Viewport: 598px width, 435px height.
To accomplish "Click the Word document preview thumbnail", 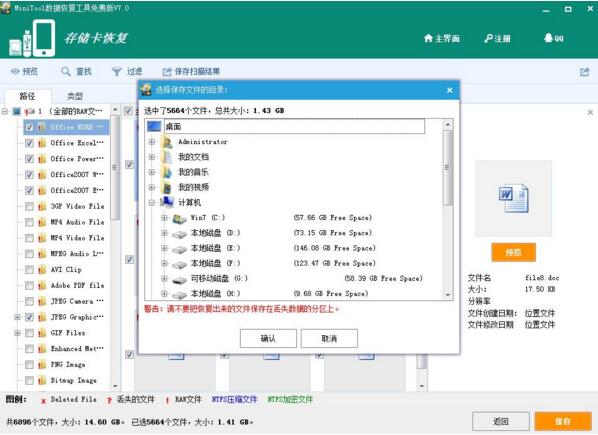I will click(513, 198).
